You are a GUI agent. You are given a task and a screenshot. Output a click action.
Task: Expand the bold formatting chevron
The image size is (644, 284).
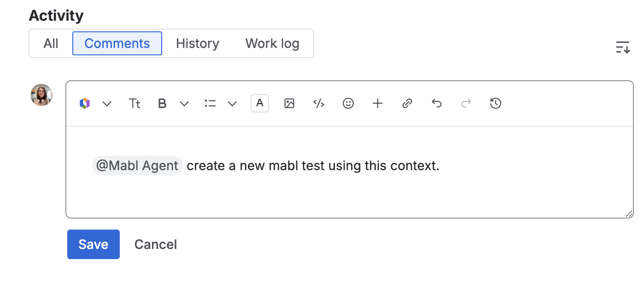tap(184, 103)
